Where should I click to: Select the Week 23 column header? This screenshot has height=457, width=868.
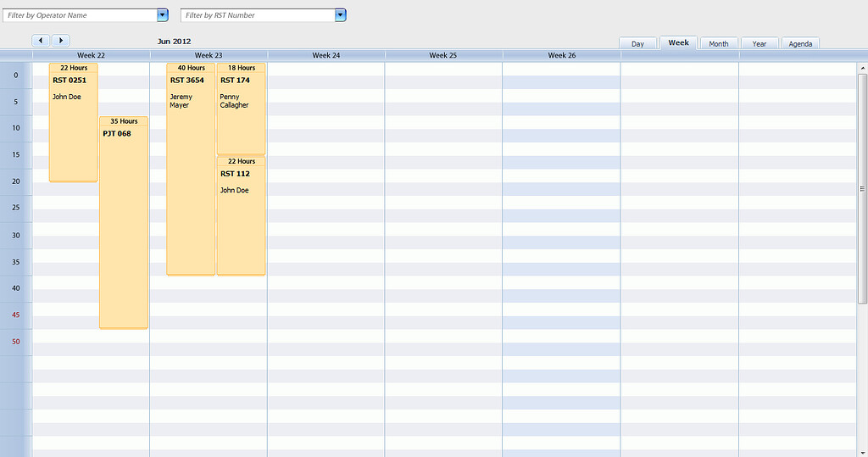pyautogui.click(x=209, y=55)
